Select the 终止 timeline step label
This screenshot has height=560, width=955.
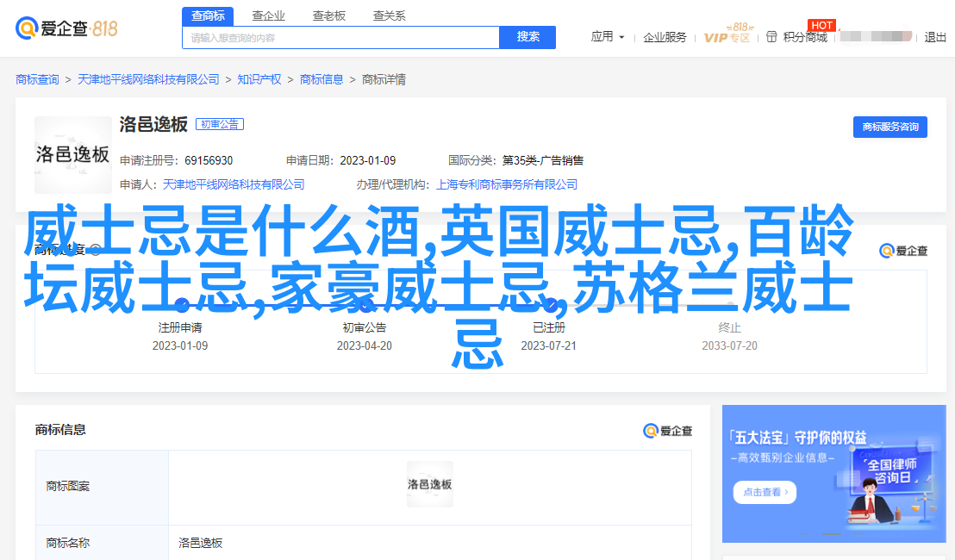[730, 327]
